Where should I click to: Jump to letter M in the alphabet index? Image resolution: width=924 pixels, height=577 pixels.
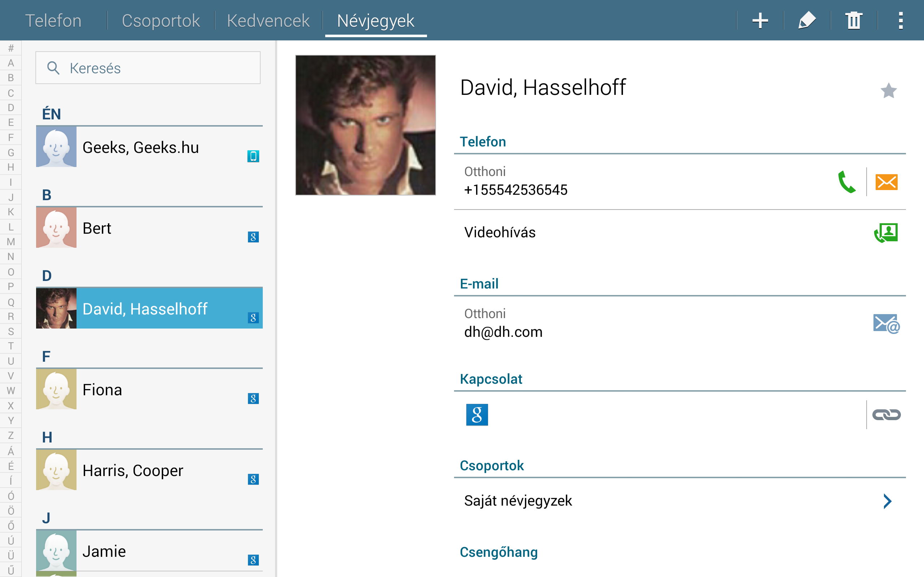[x=11, y=242]
